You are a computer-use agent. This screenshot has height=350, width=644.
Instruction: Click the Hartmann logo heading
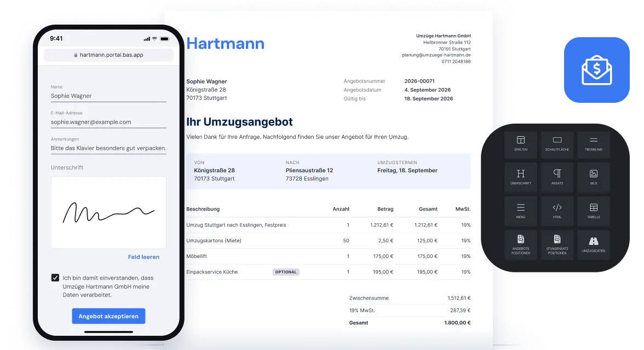pyautogui.click(x=226, y=44)
